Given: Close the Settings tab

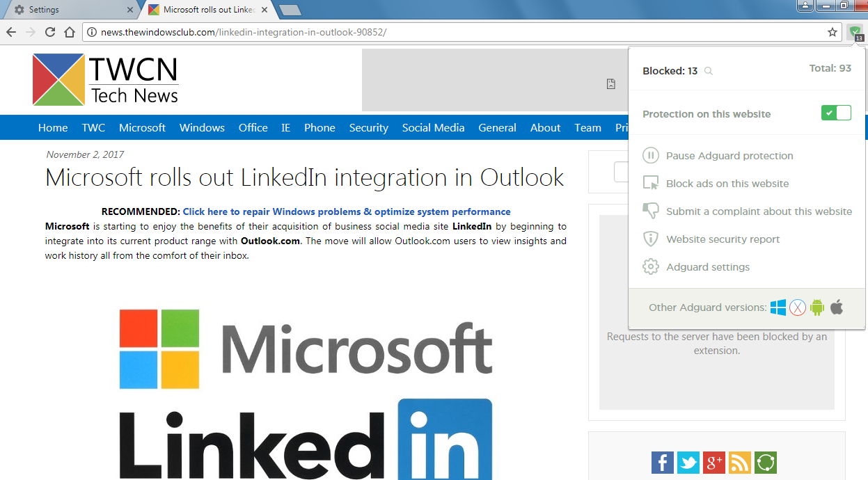Looking at the screenshot, I should tap(129, 10).
